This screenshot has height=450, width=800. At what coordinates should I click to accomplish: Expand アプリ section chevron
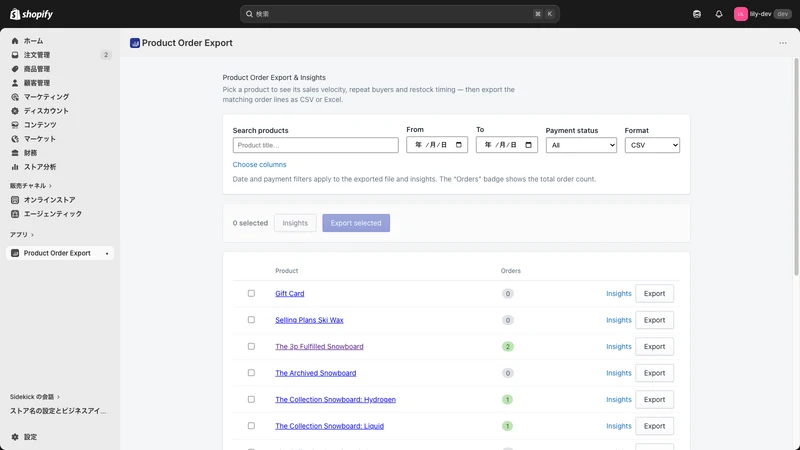[32, 235]
